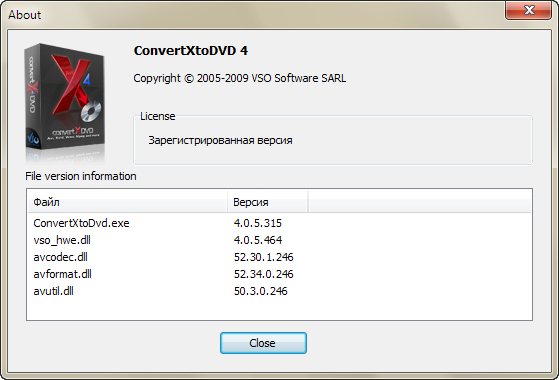Select the avutil.dll file entry
This screenshot has height=380, width=559.
click(x=53, y=291)
